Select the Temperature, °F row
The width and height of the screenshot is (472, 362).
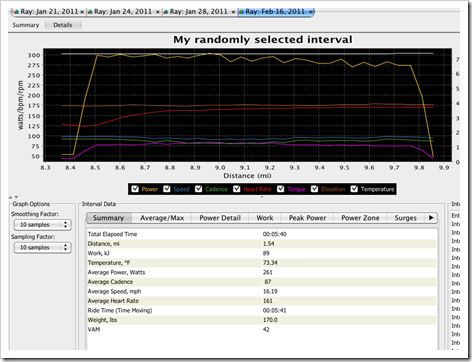[x=262, y=263]
